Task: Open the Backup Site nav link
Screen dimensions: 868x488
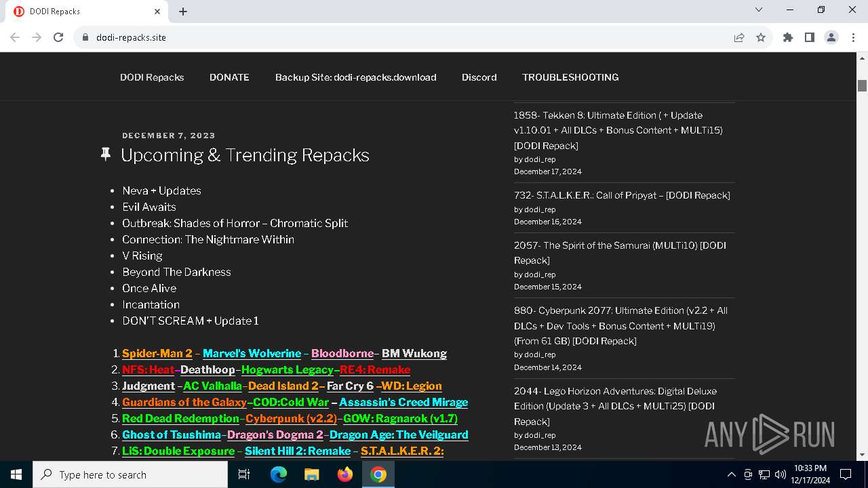Action: (355, 77)
